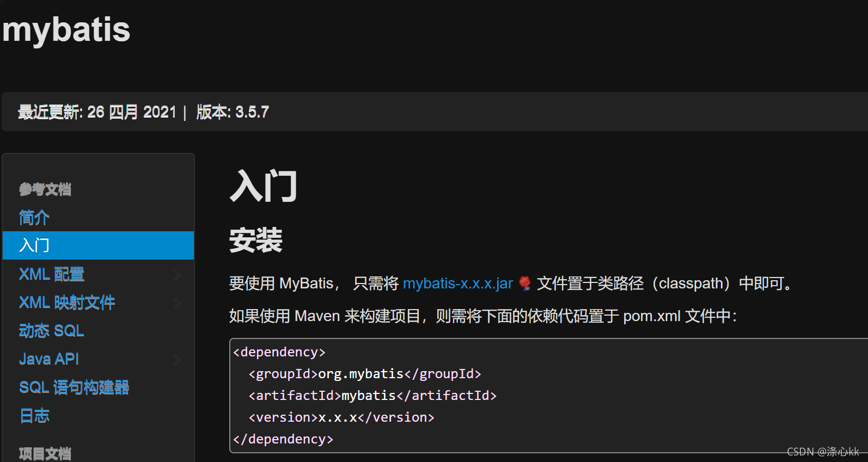
Task: Open the SQL 语句构建器 sidebar link
Action: click(x=74, y=387)
